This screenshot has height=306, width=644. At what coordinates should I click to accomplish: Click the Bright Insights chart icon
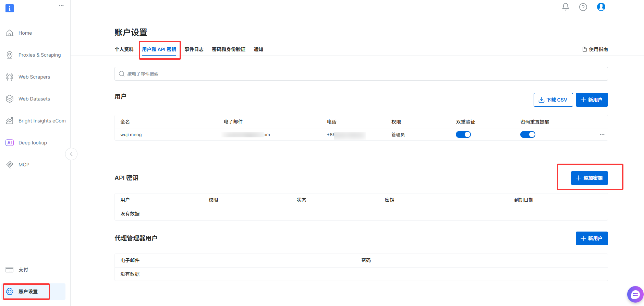10,121
